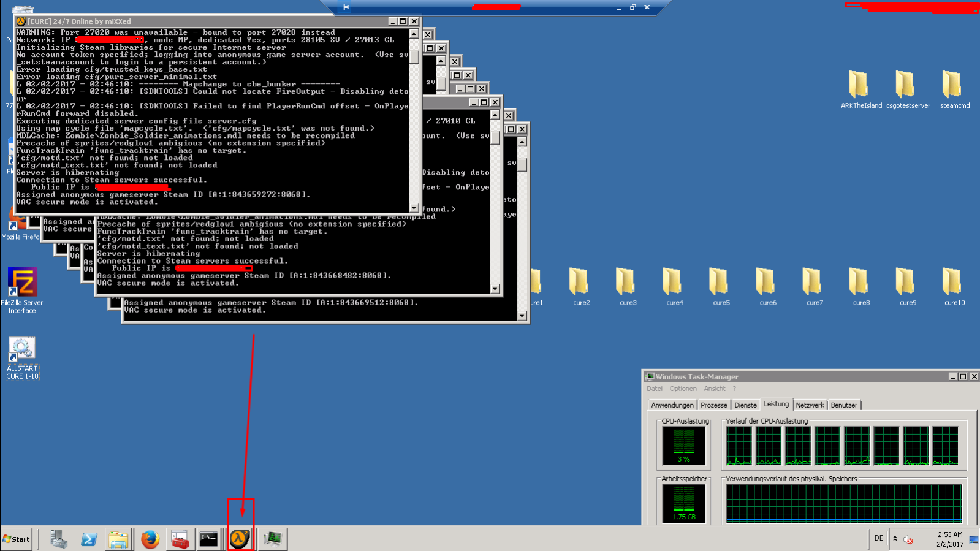Select the cure5 folder on desktop
This screenshot has width=980, height=551.
point(720,286)
